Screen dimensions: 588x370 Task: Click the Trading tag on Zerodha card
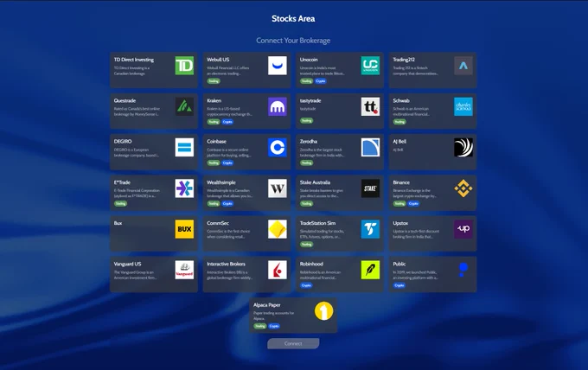click(307, 163)
